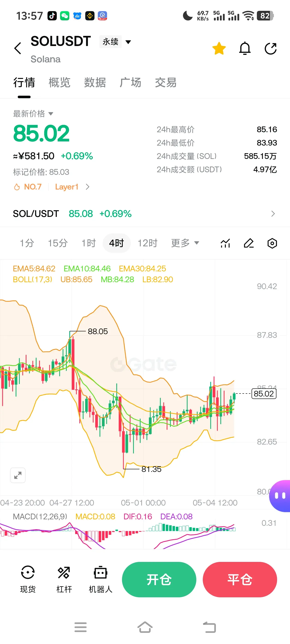Select the 1分 chart interval
The image size is (290, 644).
[27, 243]
